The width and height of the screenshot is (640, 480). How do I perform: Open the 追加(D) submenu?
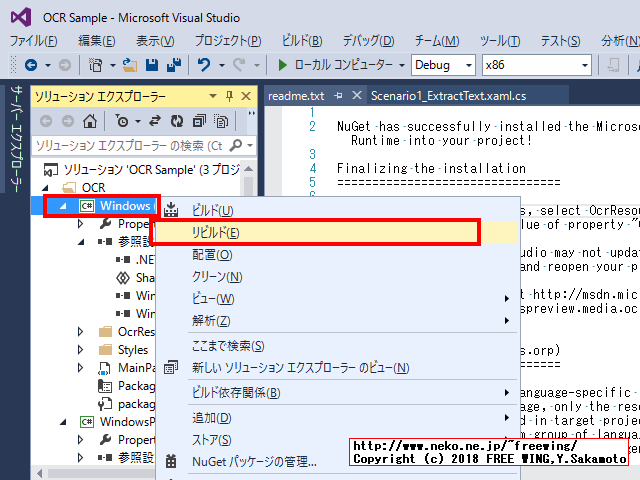338,418
